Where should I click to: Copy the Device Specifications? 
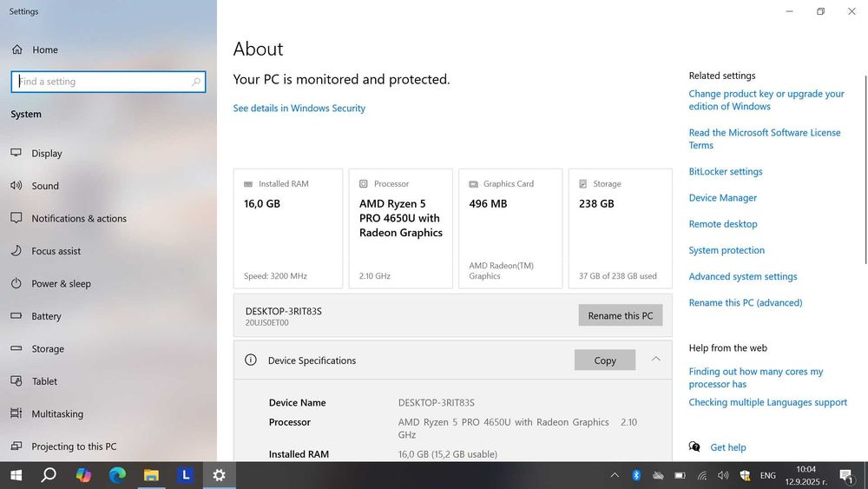pyautogui.click(x=605, y=360)
